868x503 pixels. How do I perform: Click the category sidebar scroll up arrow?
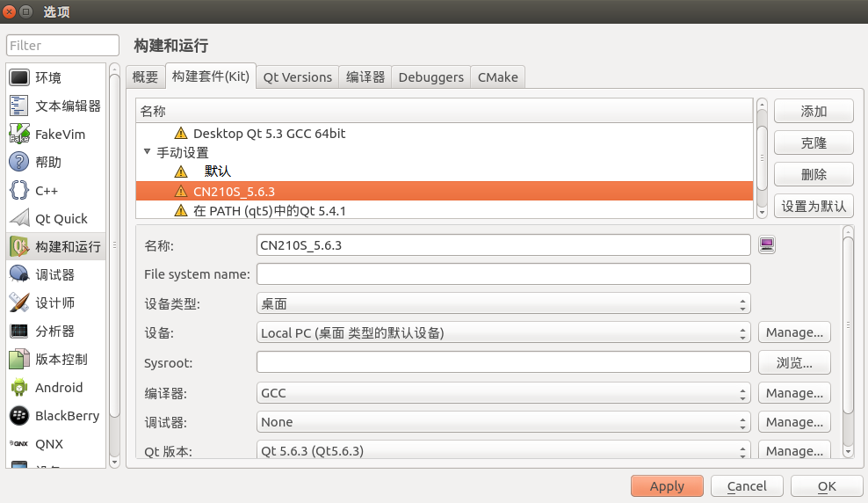(114, 69)
